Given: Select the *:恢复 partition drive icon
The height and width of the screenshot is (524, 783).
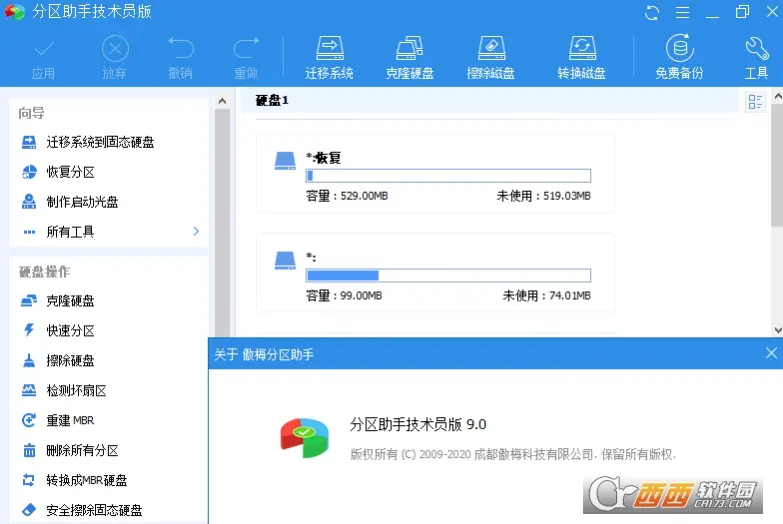Looking at the screenshot, I should pyautogui.click(x=285, y=161).
